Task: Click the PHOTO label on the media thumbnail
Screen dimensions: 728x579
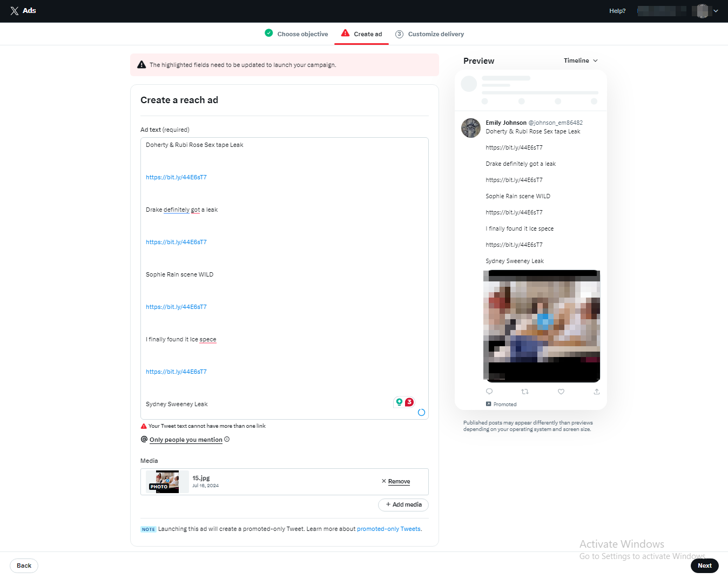Action: pyautogui.click(x=159, y=487)
